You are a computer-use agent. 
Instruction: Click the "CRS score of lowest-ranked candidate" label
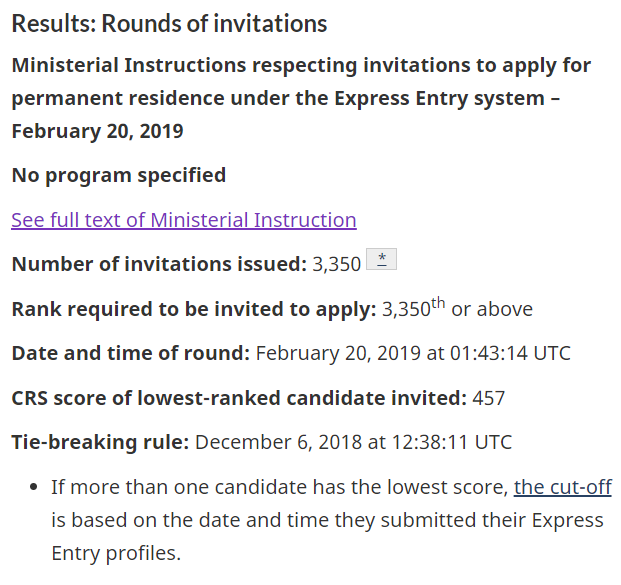click(x=238, y=398)
